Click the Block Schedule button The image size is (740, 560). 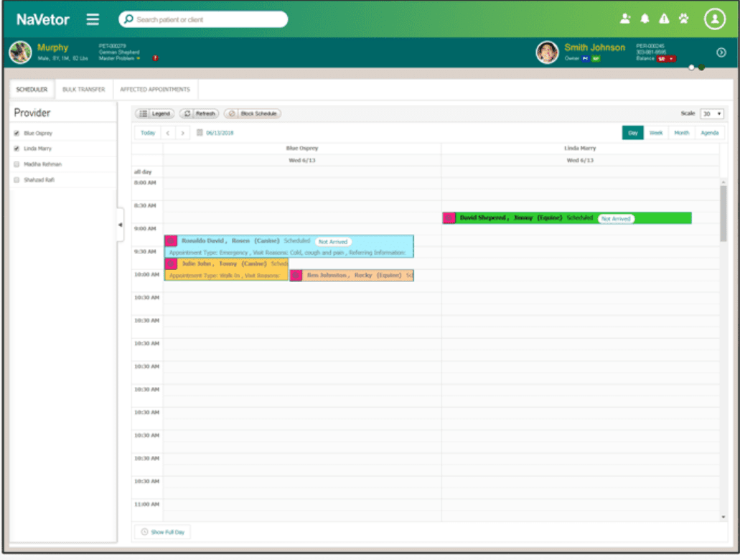(x=253, y=114)
